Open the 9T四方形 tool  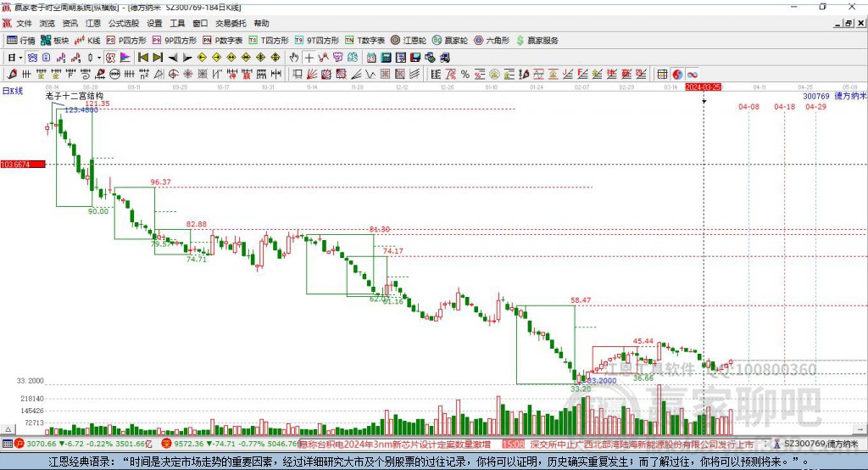[317, 41]
